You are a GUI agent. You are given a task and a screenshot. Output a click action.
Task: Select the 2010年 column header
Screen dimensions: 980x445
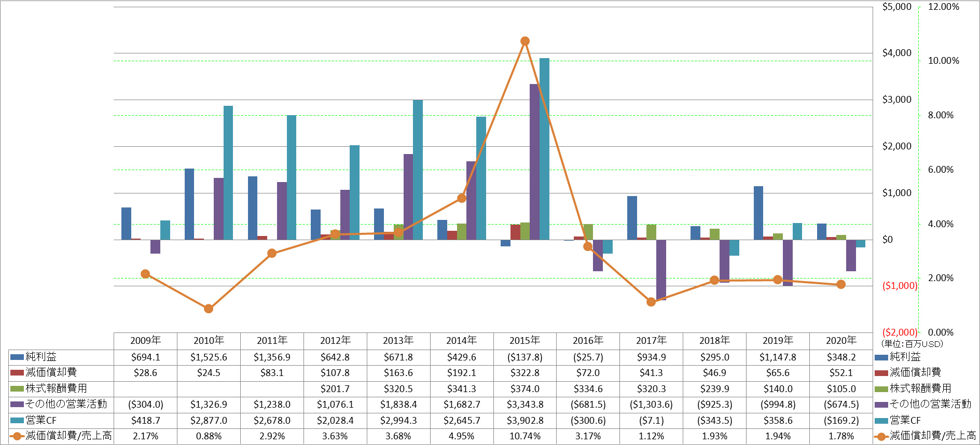tap(209, 341)
